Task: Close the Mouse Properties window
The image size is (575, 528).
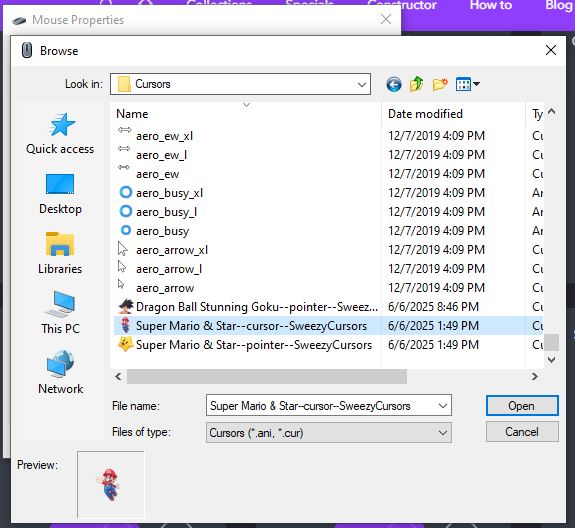Action: click(x=386, y=19)
